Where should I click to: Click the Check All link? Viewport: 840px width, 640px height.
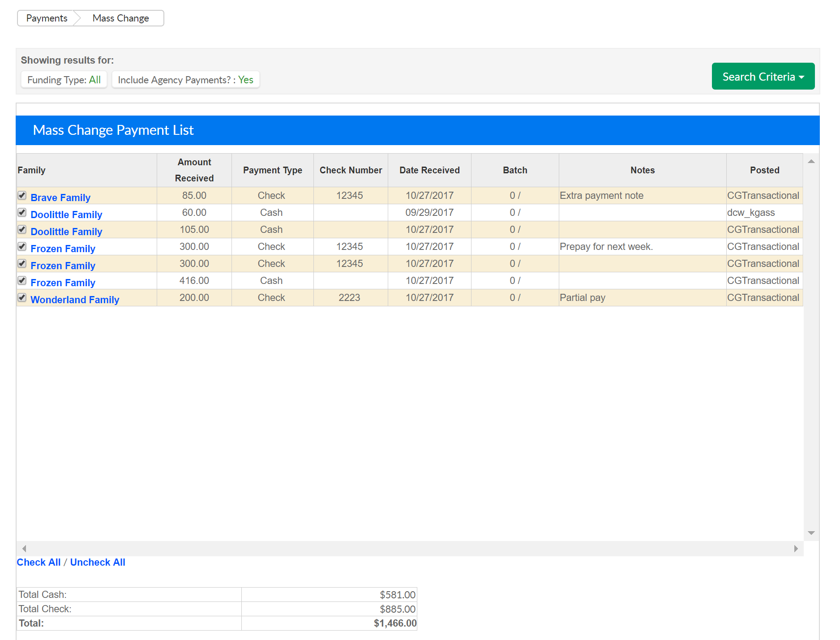tap(39, 562)
